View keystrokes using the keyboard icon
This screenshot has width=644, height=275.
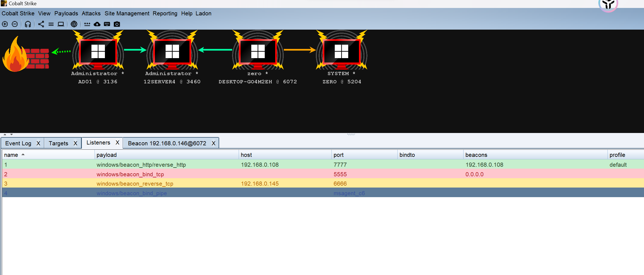tap(107, 24)
